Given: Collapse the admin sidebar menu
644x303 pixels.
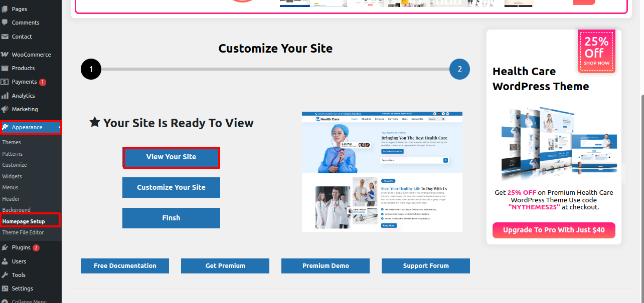Looking at the screenshot, I should (x=29, y=300).
